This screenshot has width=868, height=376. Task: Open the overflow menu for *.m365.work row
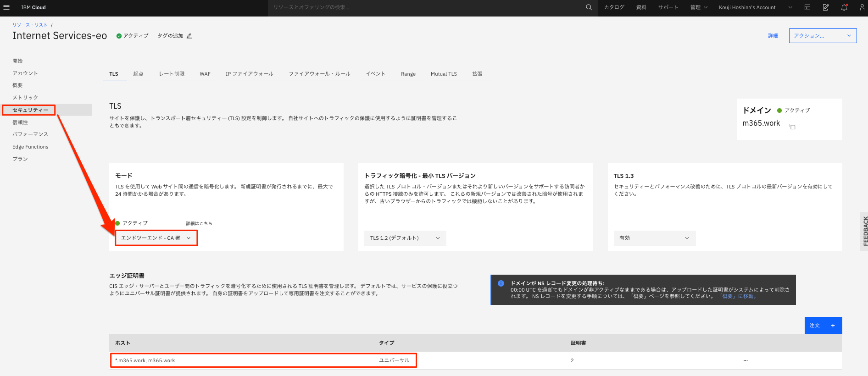(x=746, y=360)
